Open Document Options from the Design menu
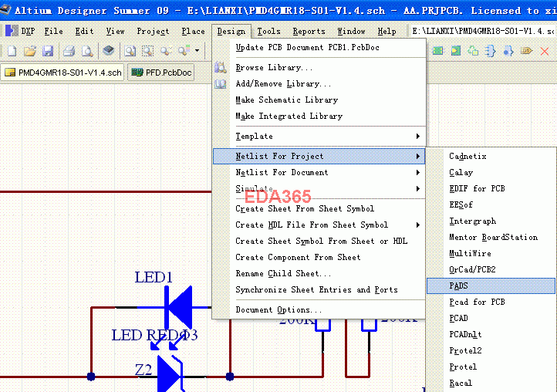557x392 pixels. [x=319, y=310]
